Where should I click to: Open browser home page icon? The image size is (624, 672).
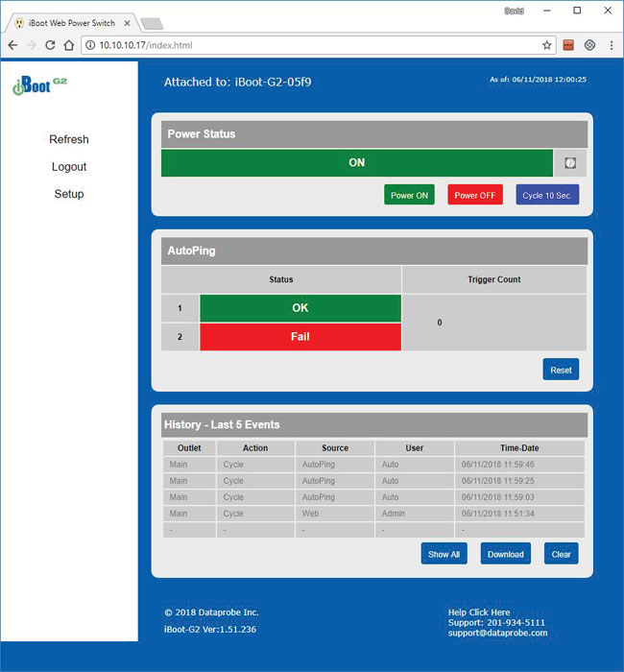[x=69, y=45]
